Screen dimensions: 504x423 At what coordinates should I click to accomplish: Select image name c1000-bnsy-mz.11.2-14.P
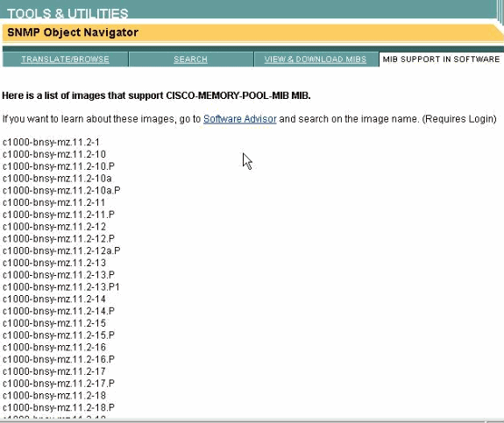(x=59, y=311)
